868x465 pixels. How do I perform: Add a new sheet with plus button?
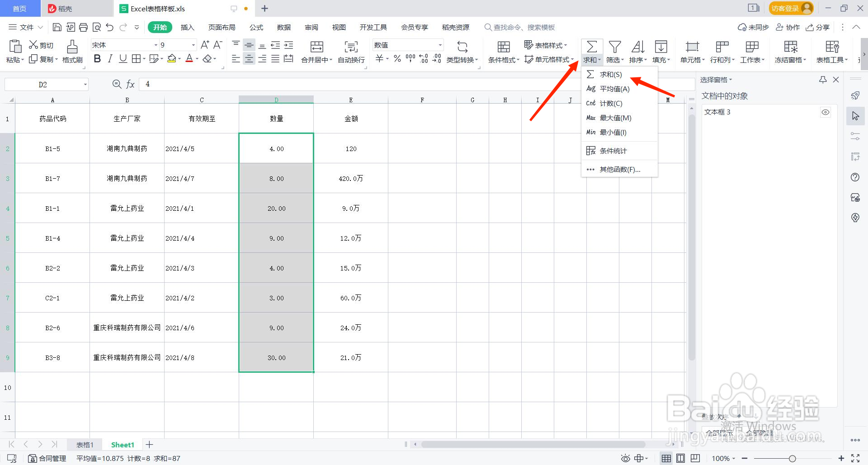(150, 445)
